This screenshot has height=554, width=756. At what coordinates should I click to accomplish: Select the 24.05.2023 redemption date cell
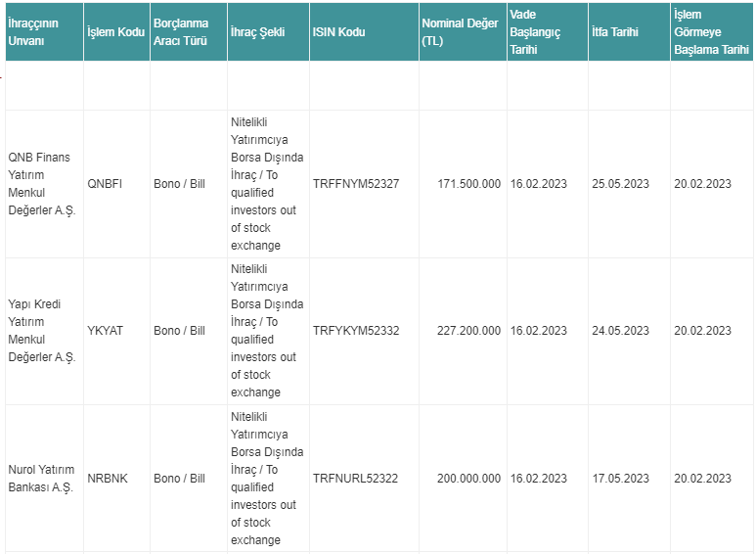pyautogui.click(x=620, y=331)
